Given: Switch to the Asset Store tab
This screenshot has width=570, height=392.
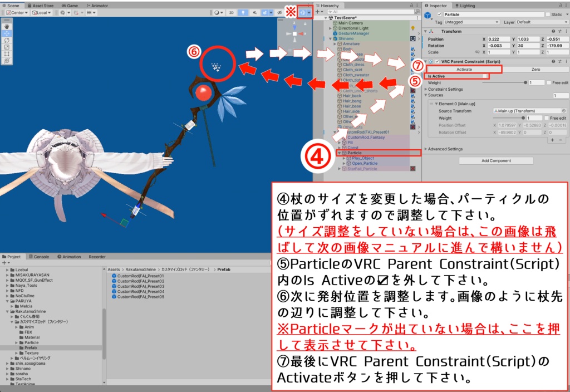Looking at the screenshot, I should point(40,6).
